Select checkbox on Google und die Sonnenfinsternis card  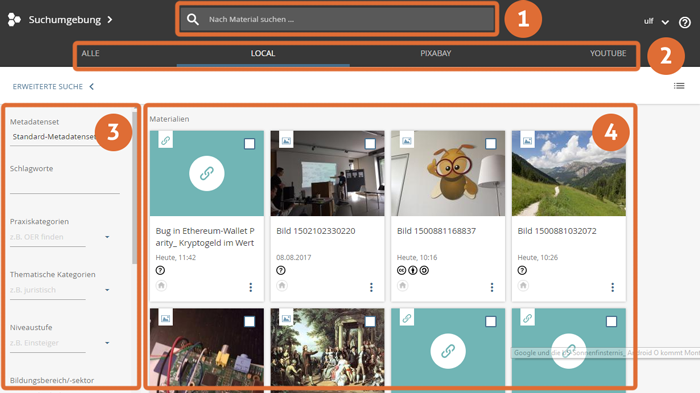click(x=612, y=322)
